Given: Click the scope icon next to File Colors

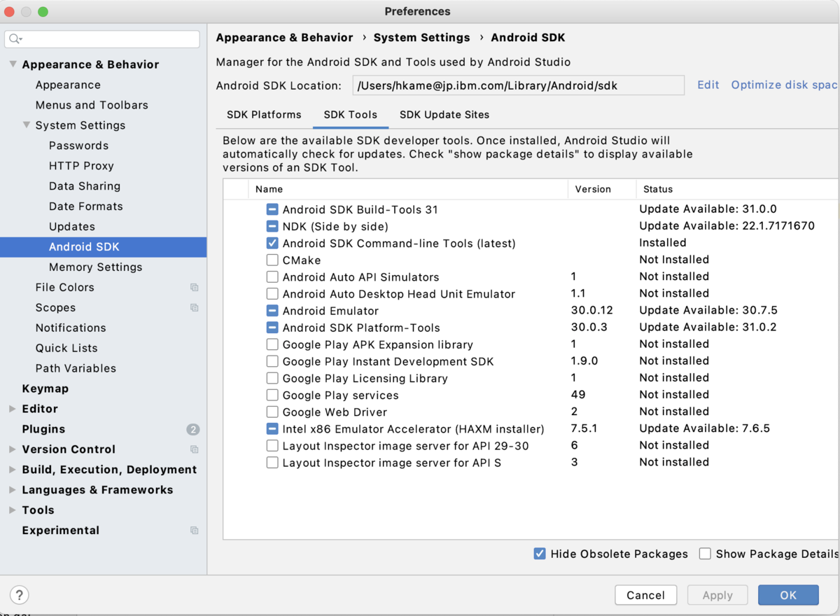Looking at the screenshot, I should click(x=194, y=287).
